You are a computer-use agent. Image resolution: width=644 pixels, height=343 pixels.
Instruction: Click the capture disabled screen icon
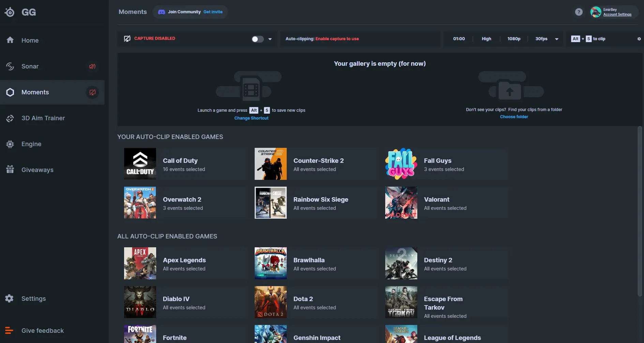127,38
